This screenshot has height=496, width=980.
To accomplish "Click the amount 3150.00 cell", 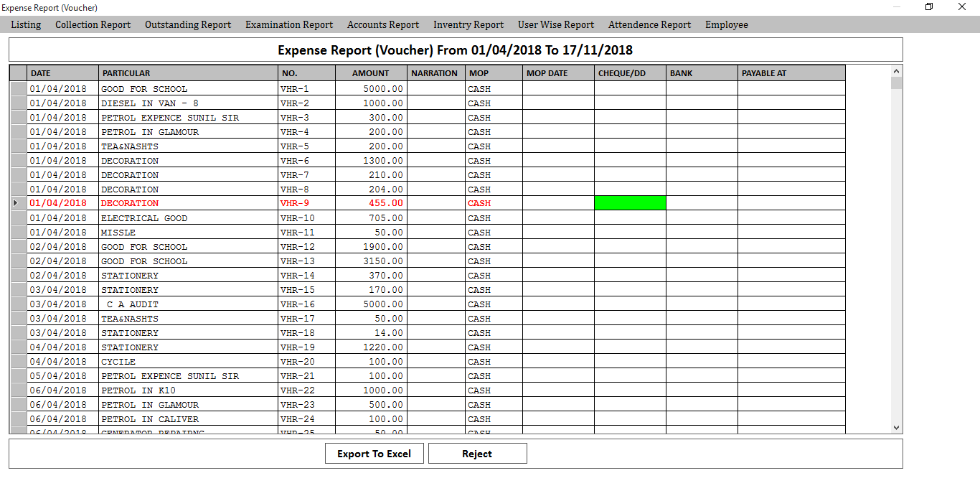I will pos(371,261).
